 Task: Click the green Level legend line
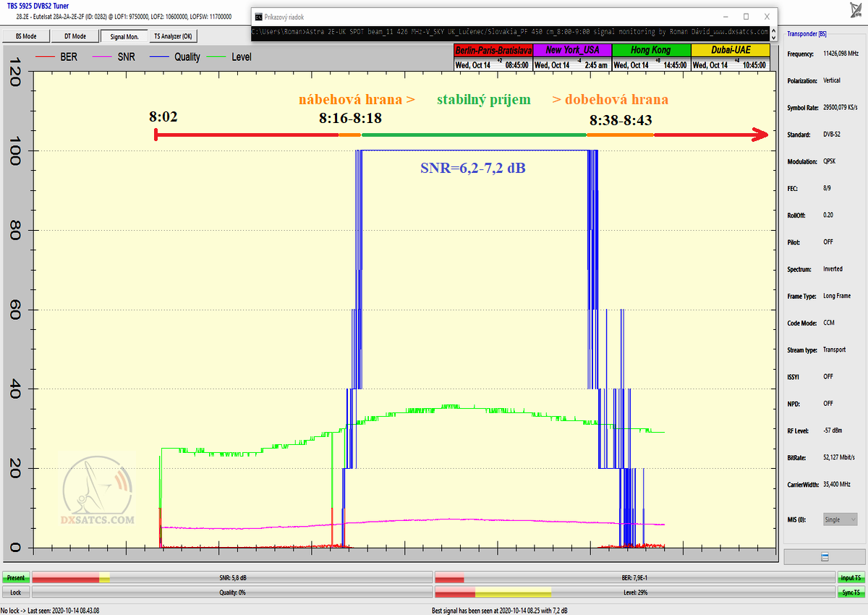pyautogui.click(x=216, y=56)
